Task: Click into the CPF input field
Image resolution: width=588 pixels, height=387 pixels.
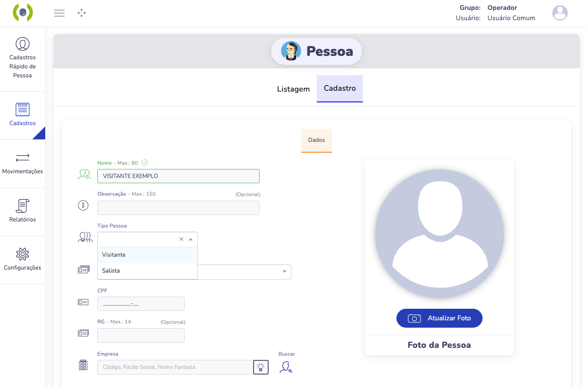Action: click(141, 304)
